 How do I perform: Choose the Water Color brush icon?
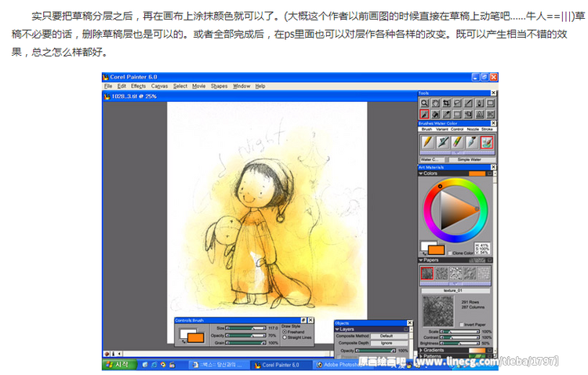487,142
